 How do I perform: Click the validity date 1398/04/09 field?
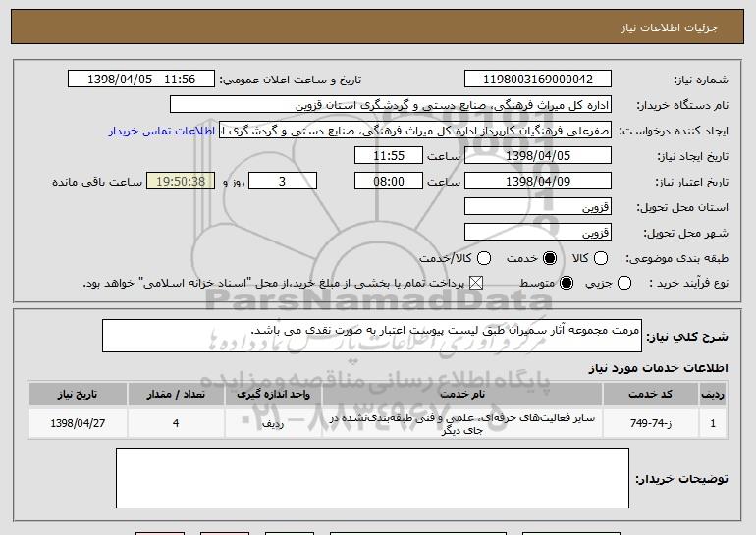538,182
